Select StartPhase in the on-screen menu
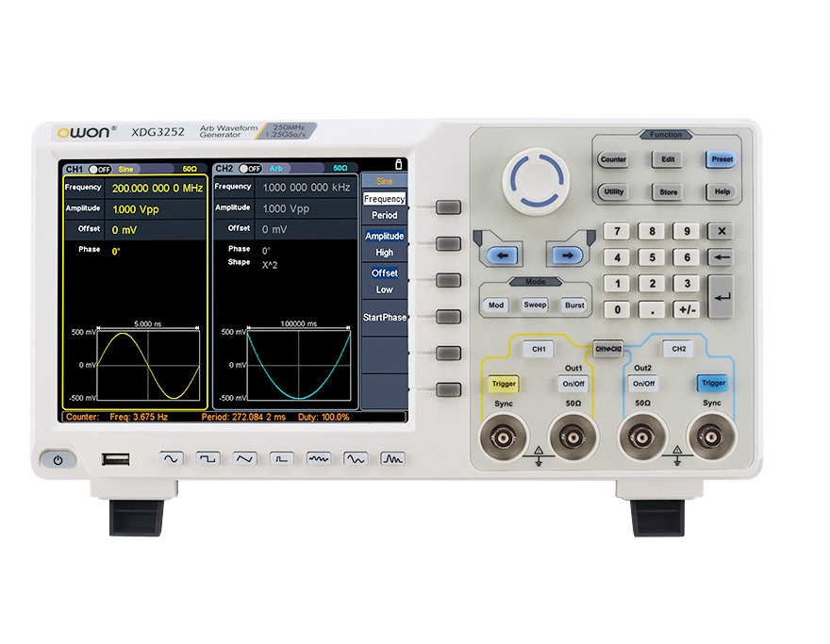 [x=384, y=318]
